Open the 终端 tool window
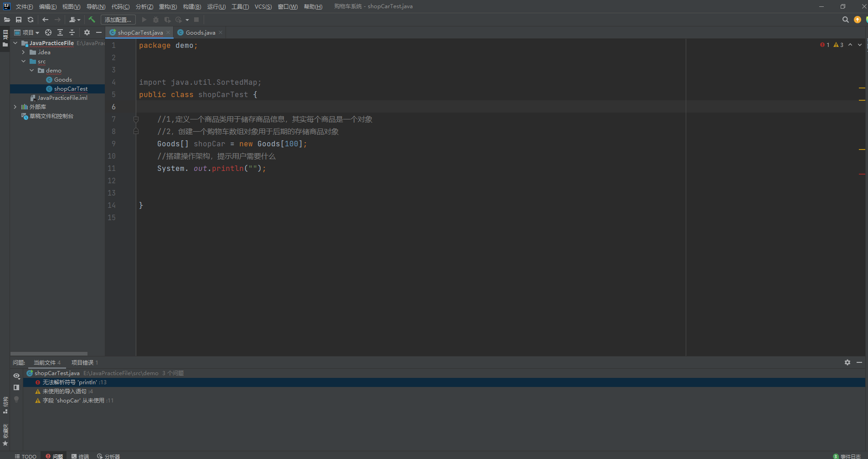 click(x=80, y=456)
